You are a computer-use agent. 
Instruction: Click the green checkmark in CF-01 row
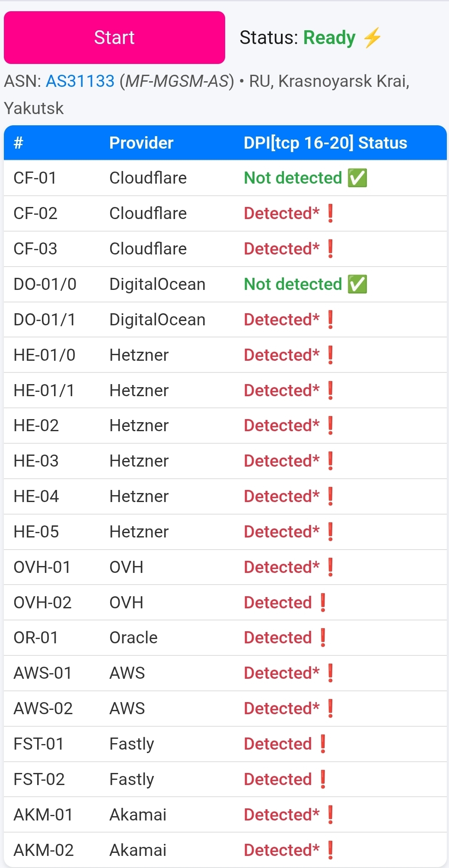357,178
